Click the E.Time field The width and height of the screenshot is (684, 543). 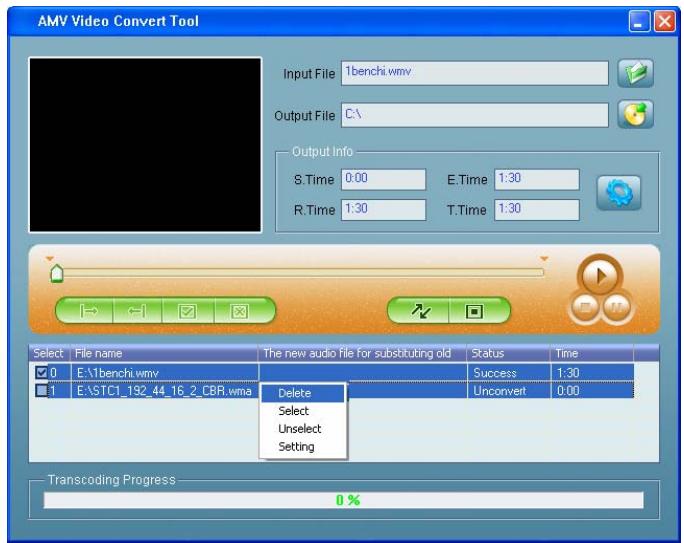tap(537, 179)
